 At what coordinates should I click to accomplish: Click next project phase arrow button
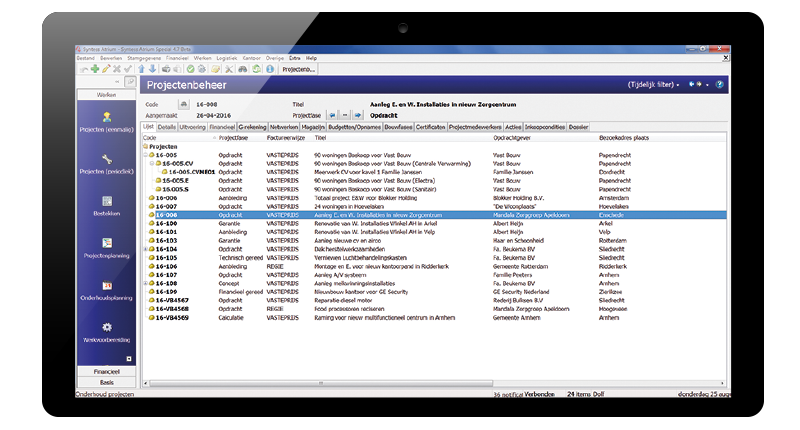click(x=357, y=114)
